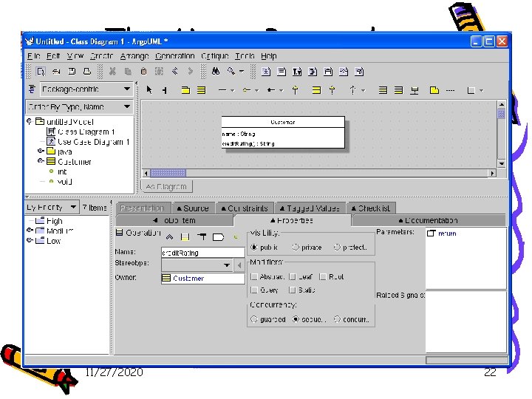Click the Paste clipboard icon
Viewport: 532px width, 399px height.
click(x=143, y=71)
